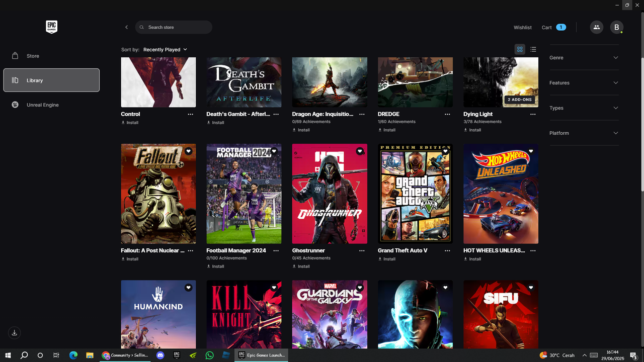The height and width of the screenshot is (362, 644).
Task: Expand the Types filter
Action: 584,108
